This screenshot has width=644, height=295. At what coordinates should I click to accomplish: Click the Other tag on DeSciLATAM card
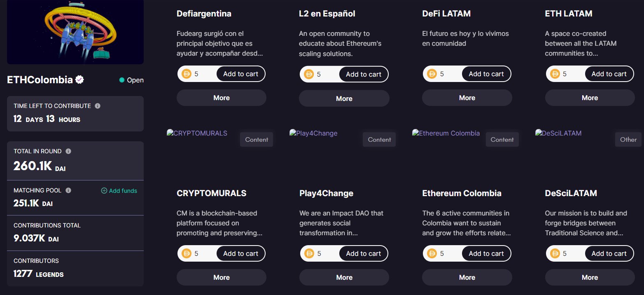pos(628,140)
